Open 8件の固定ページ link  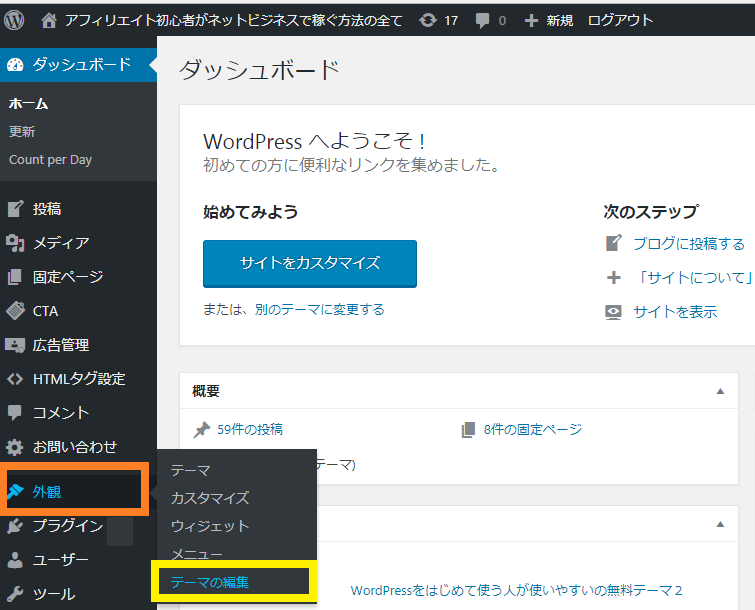[533, 429]
